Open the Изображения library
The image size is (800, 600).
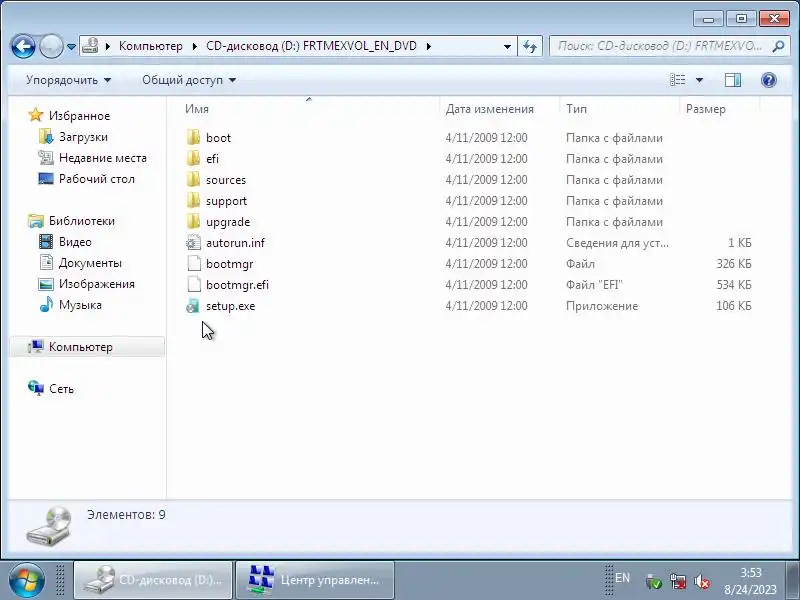point(96,284)
